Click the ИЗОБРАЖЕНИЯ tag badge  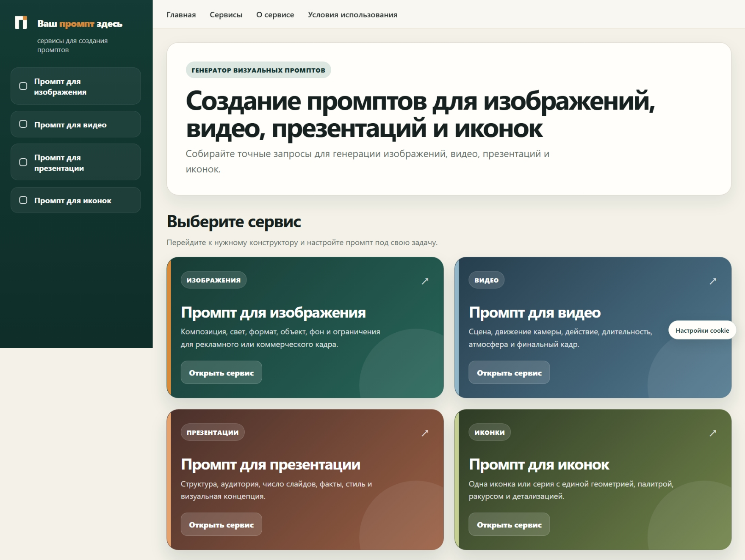tap(214, 280)
